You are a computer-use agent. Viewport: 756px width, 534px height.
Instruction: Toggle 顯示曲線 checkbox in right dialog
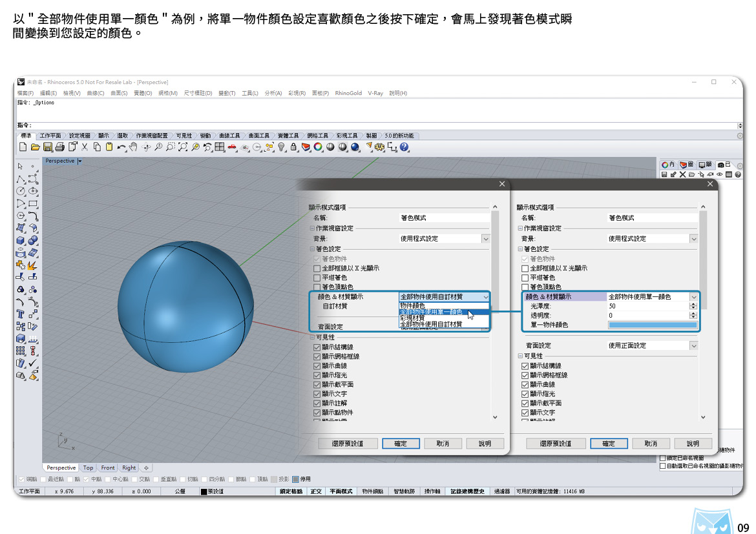525,385
